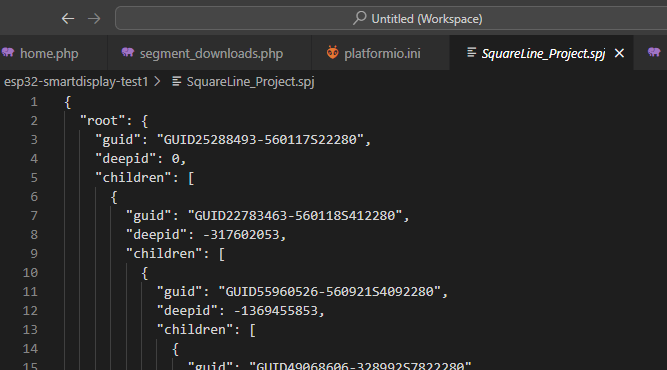Click the "children" key on line 9
Image resolution: width=667 pixels, height=370 pixels.
pyautogui.click(x=164, y=254)
